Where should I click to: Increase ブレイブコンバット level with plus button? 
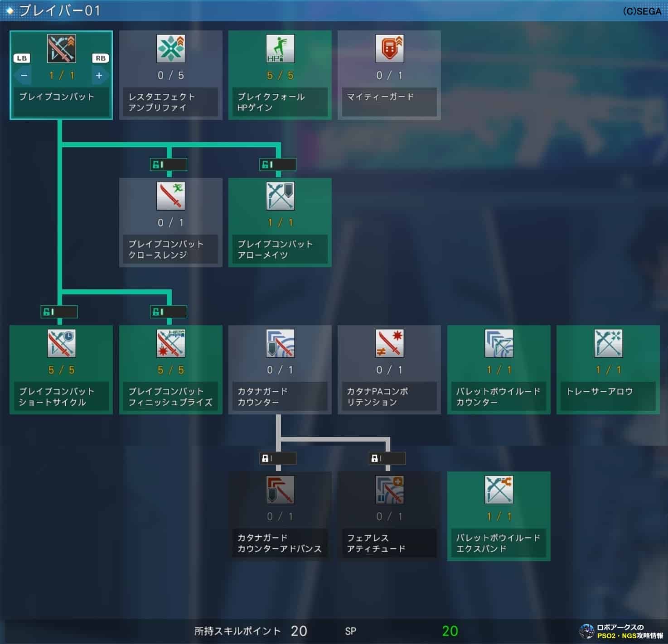click(99, 76)
